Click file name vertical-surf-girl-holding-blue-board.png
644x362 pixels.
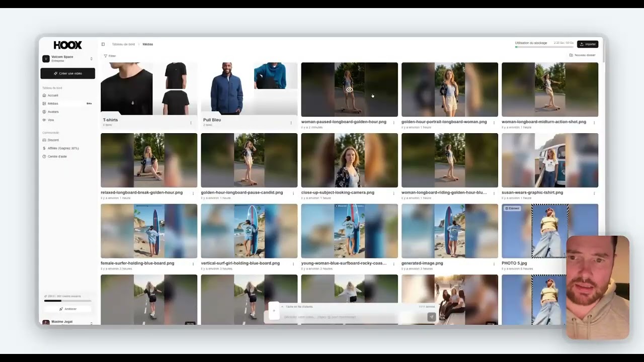tap(240, 263)
